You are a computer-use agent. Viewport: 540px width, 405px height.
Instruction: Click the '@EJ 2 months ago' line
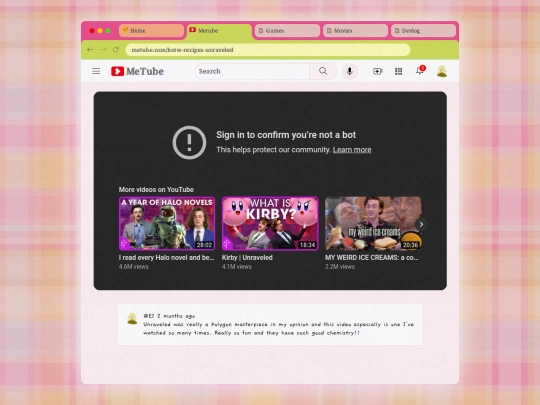[169, 316]
